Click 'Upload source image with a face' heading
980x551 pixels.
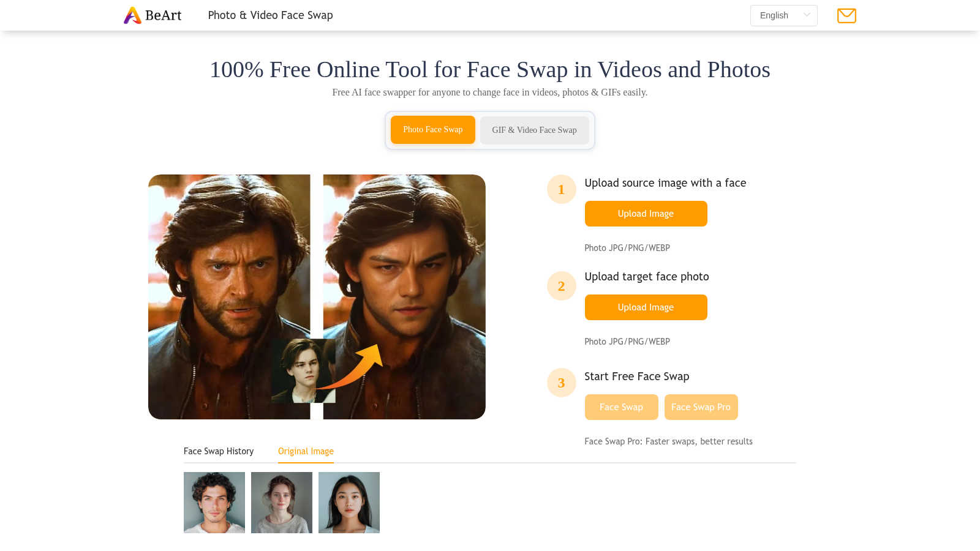[665, 183]
